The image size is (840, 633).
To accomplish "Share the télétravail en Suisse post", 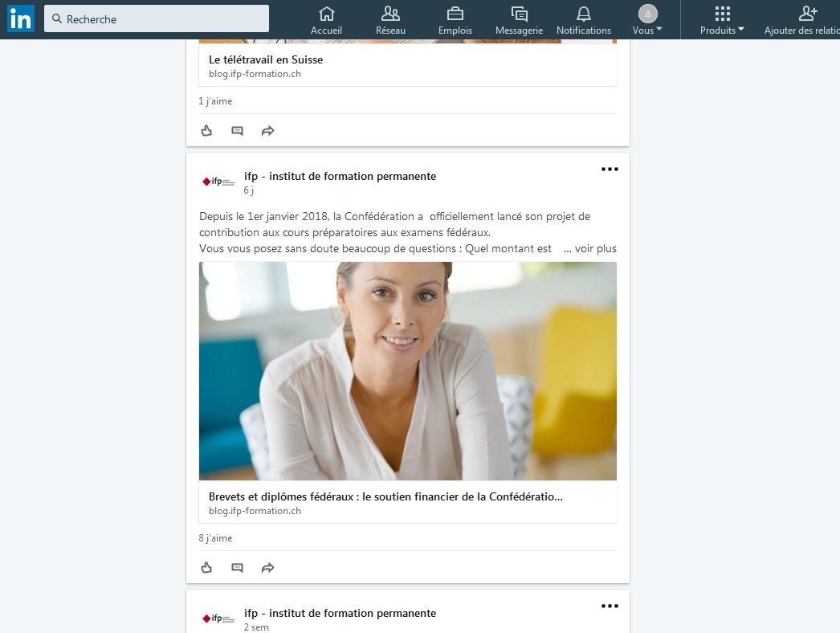I will click(x=267, y=131).
